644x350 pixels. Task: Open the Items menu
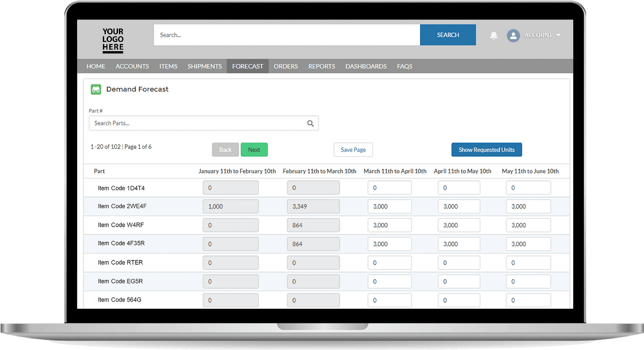pos(168,66)
